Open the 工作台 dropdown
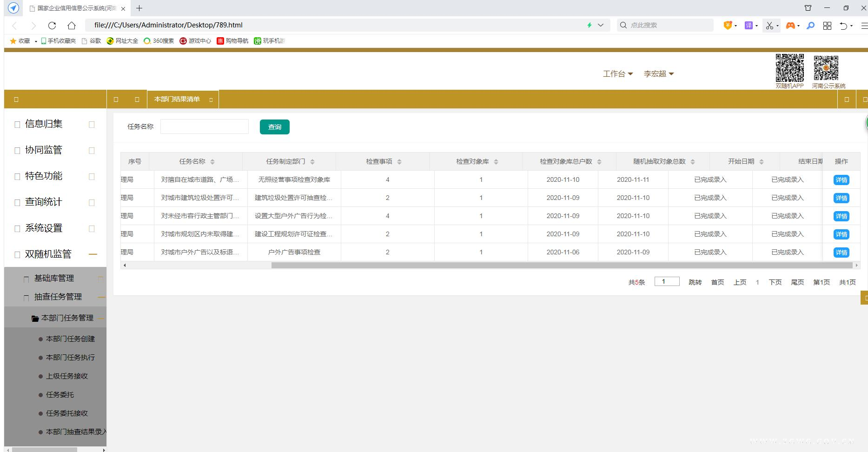The height and width of the screenshot is (452, 868). pyautogui.click(x=617, y=74)
